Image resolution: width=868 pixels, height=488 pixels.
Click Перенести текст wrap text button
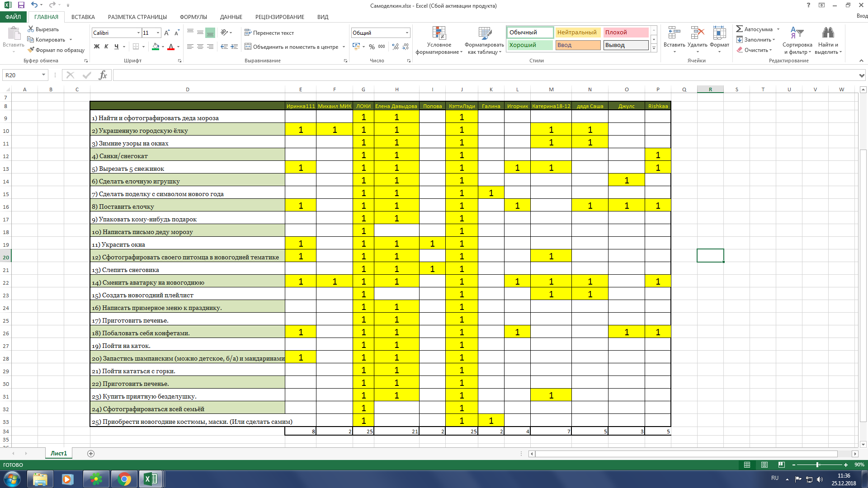point(269,33)
